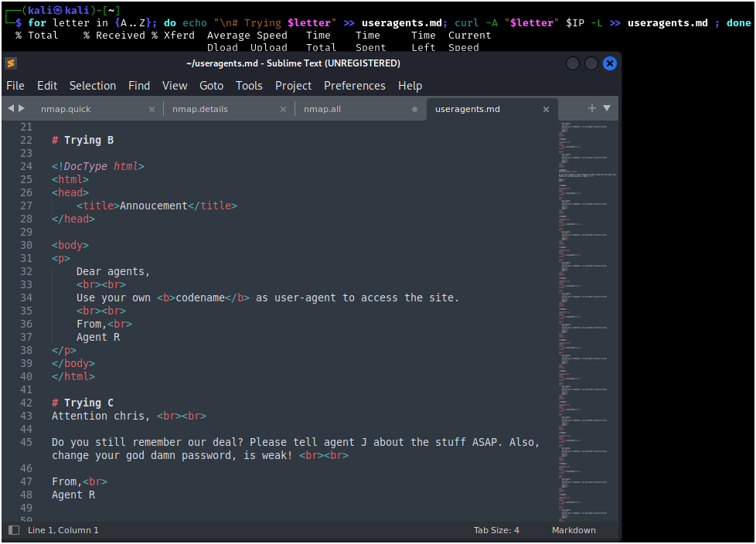Maximize the Sublime Text window

tap(591, 63)
